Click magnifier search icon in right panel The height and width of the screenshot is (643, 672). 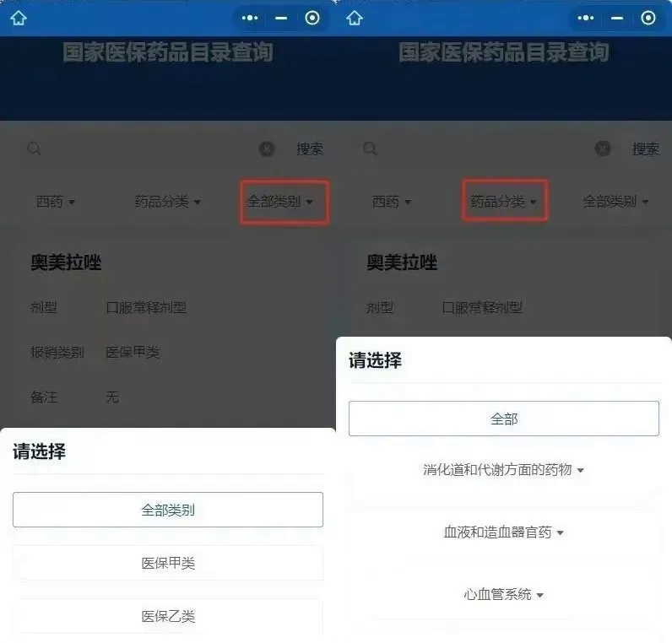pos(370,149)
